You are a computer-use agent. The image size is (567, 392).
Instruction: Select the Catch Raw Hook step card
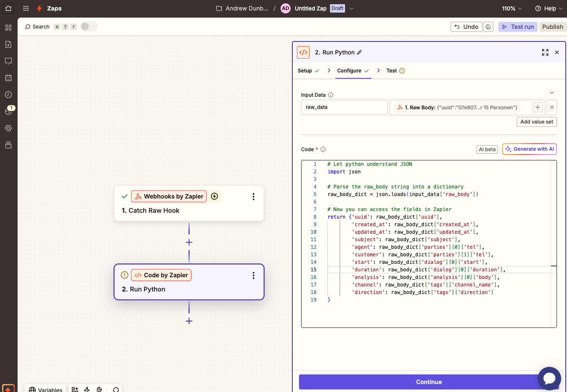189,203
